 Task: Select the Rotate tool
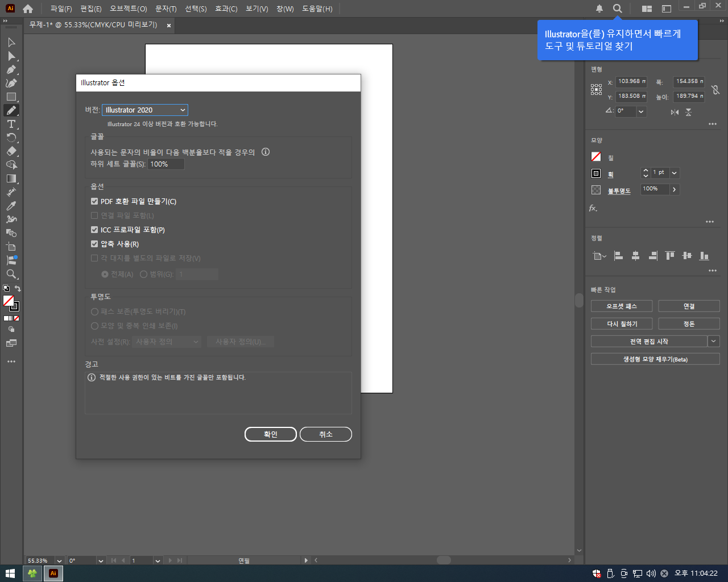pos(11,138)
